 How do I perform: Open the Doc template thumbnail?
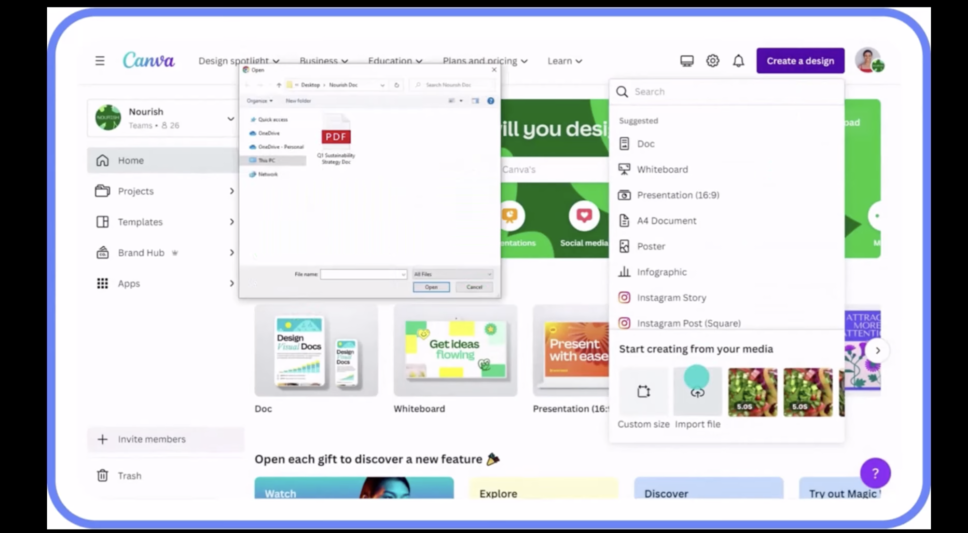(316, 350)
